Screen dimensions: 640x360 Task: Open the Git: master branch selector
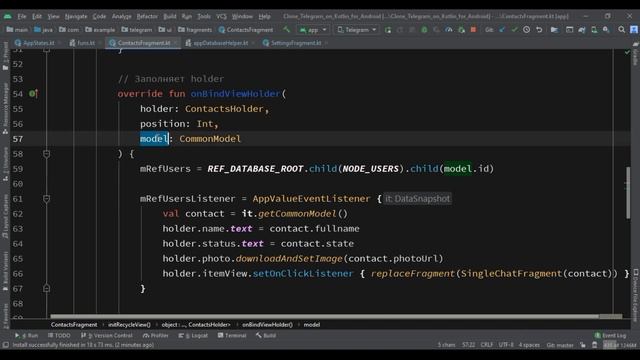tap(560, 345)
